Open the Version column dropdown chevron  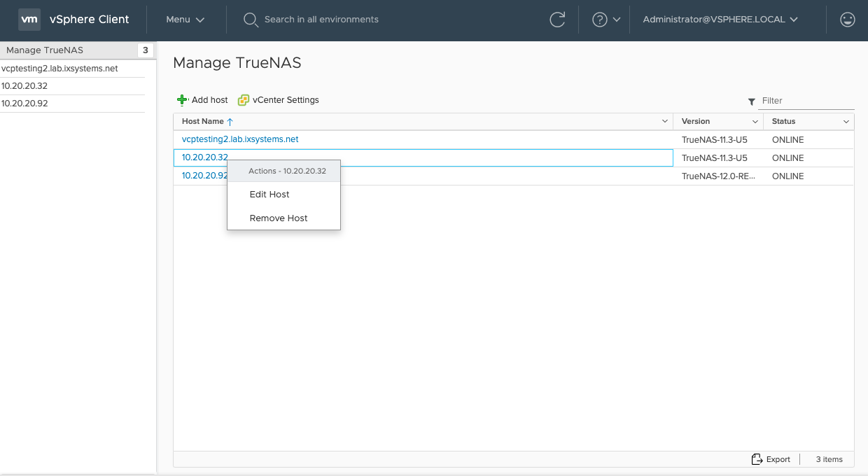755,122
